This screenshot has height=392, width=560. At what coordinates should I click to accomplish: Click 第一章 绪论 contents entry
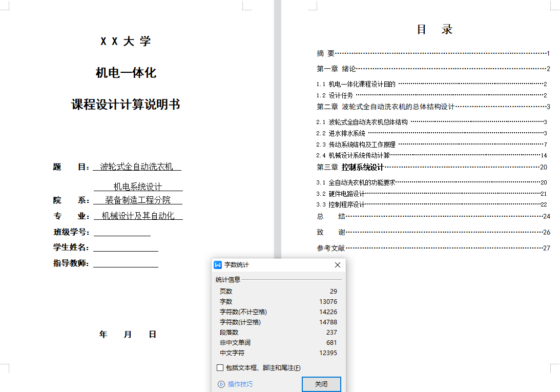pos(433,69)
